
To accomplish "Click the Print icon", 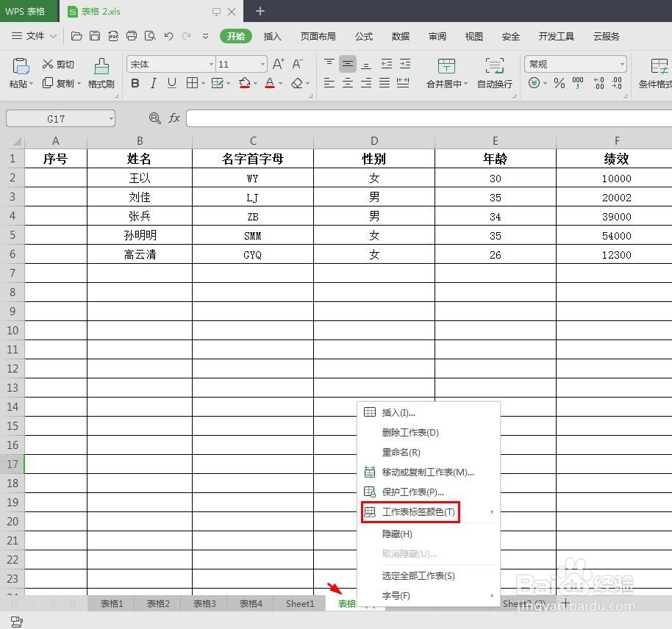I will [x=132, y=36].
